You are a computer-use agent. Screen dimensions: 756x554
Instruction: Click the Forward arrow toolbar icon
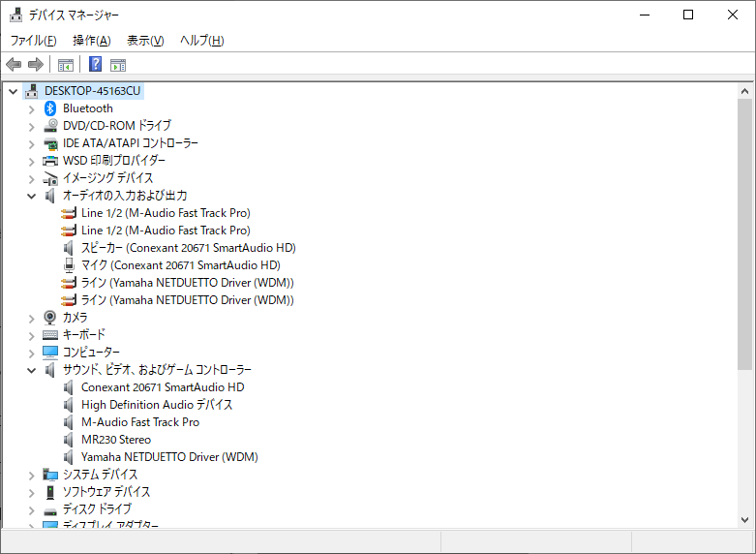pos(36,64)
